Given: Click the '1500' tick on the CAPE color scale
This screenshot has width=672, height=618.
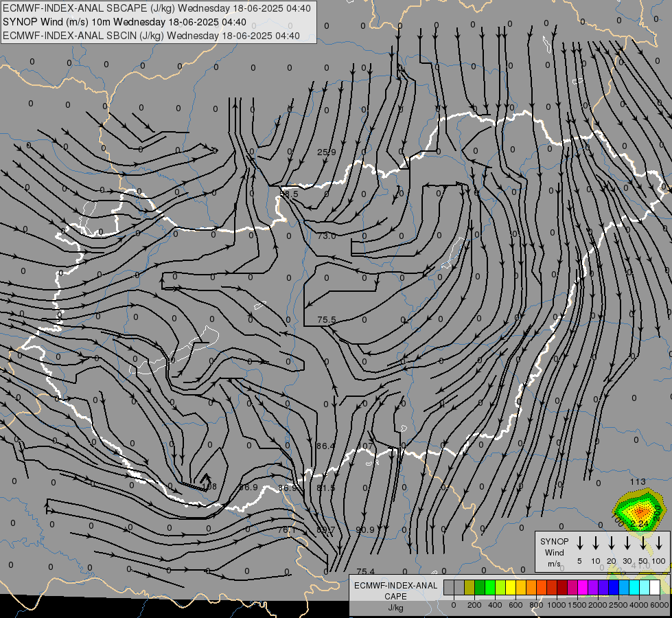Looking at the screenshot, I should pyautogui.click(x=577, y=605).
